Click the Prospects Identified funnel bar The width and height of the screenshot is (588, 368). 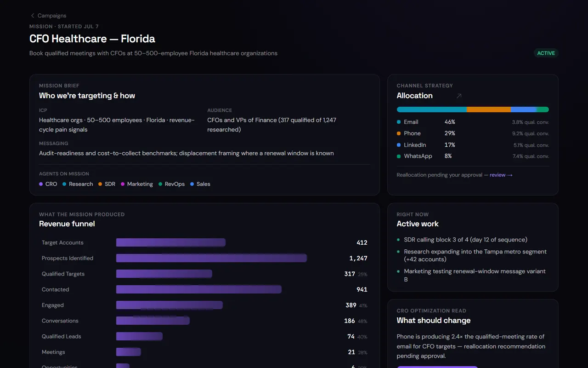211,258
